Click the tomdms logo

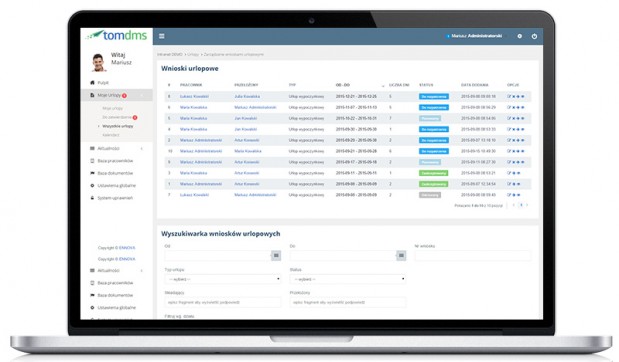(x=117, y=35)
